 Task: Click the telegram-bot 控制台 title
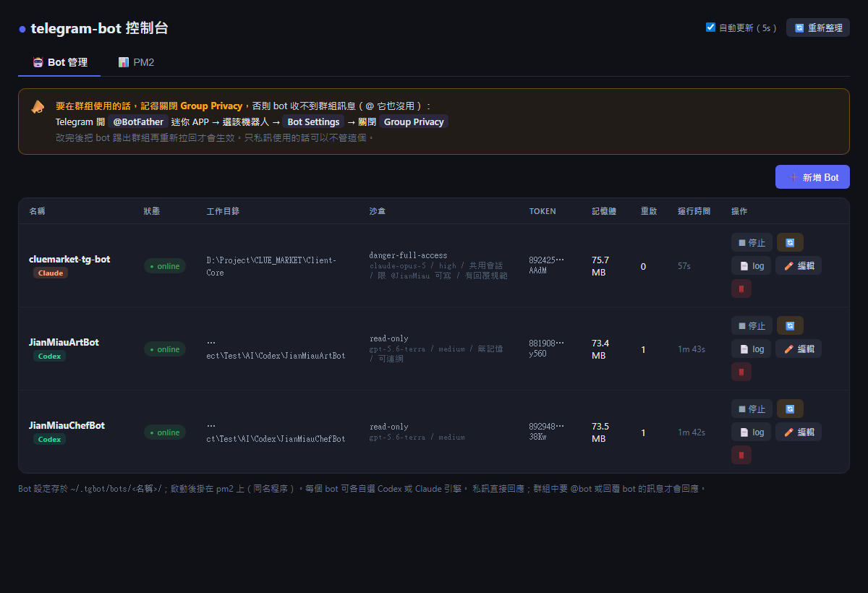point(100,28)
